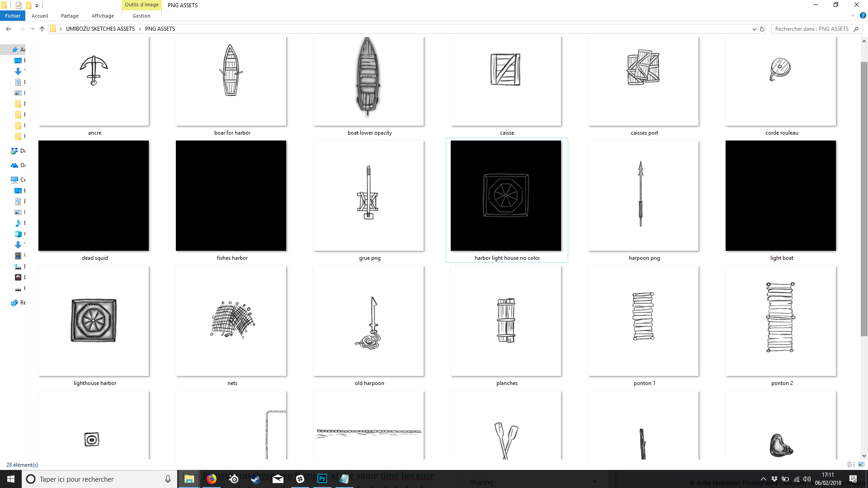Click the Properties quick access icon
This screenshot has height=488, width=868.
(19, 5)
